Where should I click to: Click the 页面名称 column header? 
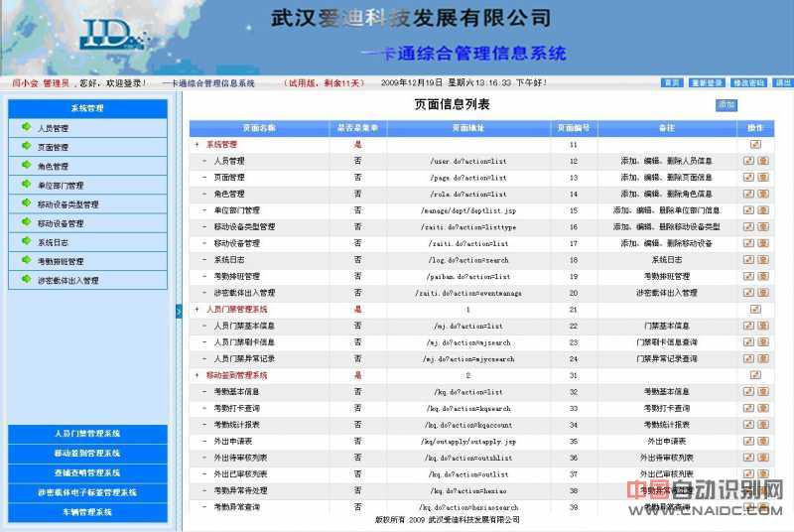tap(259, 128)
